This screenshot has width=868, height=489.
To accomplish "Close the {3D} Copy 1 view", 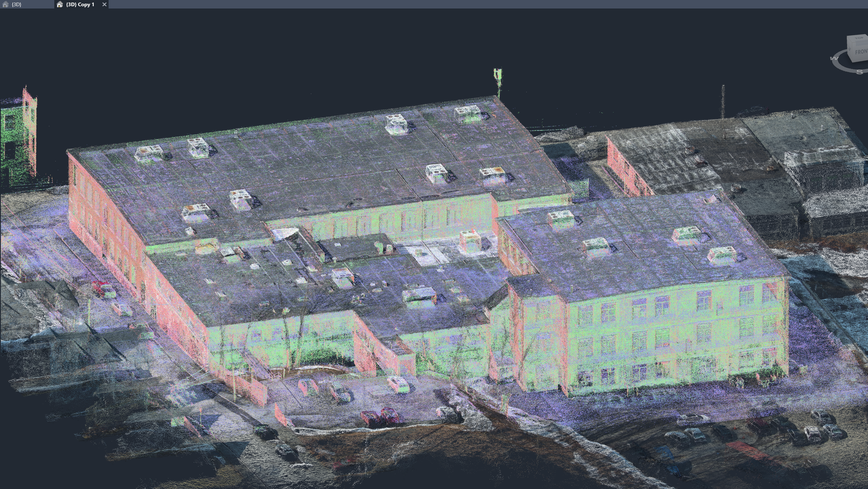I will click(105, 5).
